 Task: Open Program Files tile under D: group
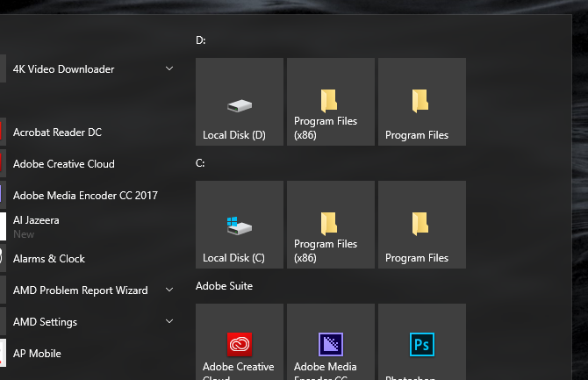point(422,102)
